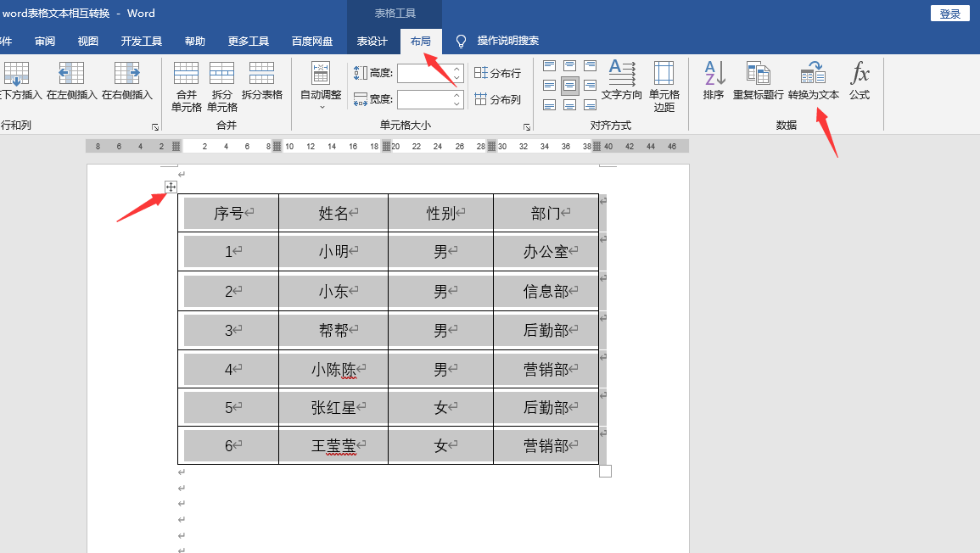Click the 分布行 distribute rows button
Viewport: 980px width, 553px height.
(497, 73)
